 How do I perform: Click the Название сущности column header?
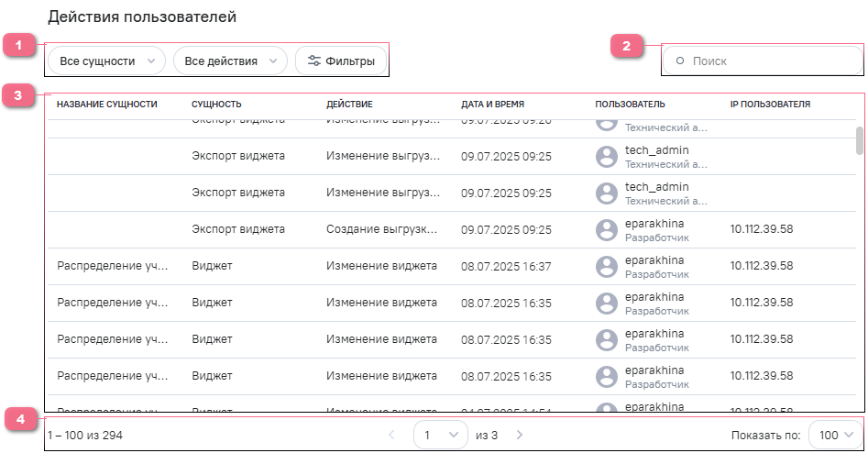(x=106, y=105)
